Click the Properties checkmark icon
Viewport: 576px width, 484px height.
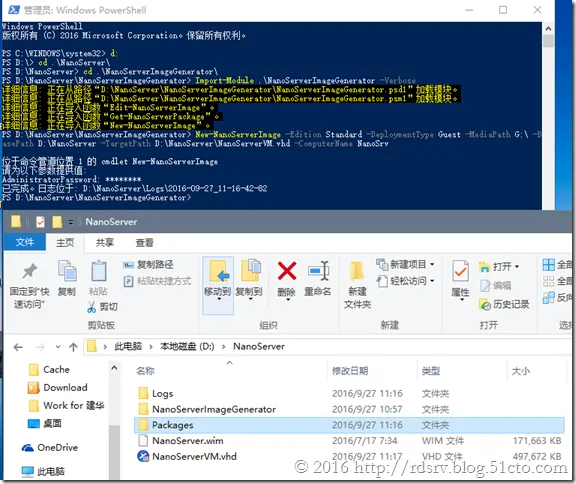pos(460,271)
